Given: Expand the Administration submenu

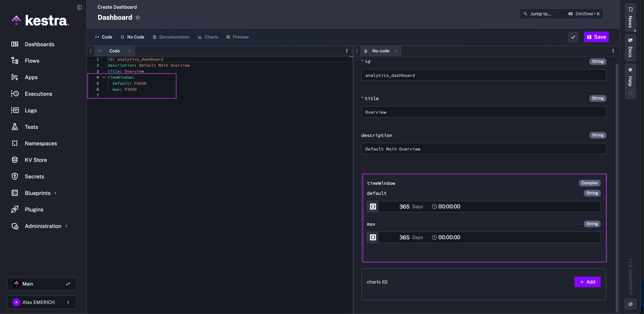Looking at the screenshot, I should click(66, 226).
